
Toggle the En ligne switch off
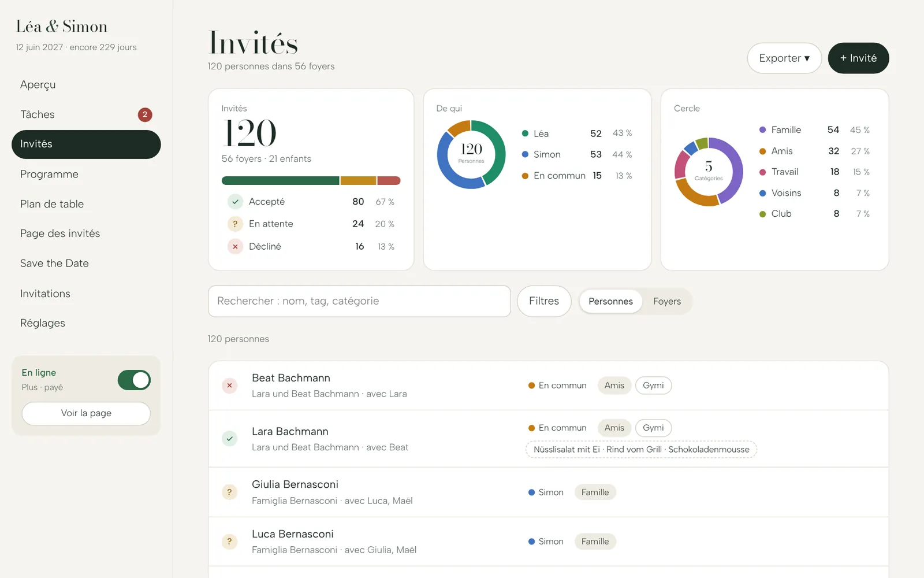134,380
